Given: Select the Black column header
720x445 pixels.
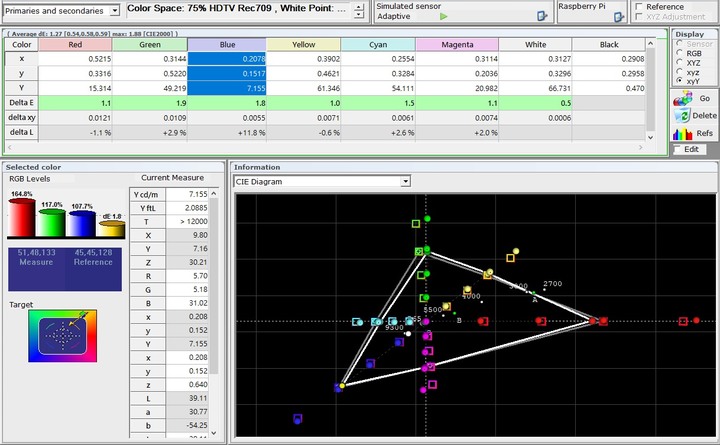Looking at the screenshot, I should coord(609,45).
